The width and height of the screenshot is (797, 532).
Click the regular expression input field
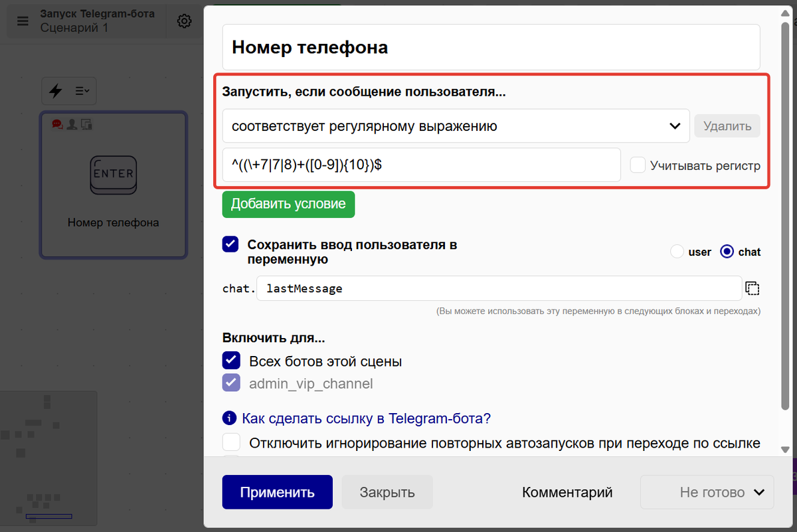point(421,165)
